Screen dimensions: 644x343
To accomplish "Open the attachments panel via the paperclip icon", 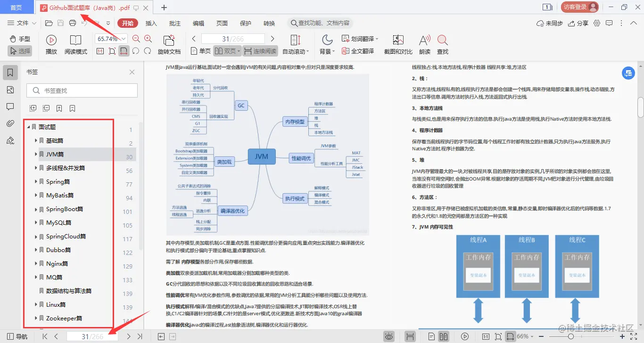I will 10,123.
